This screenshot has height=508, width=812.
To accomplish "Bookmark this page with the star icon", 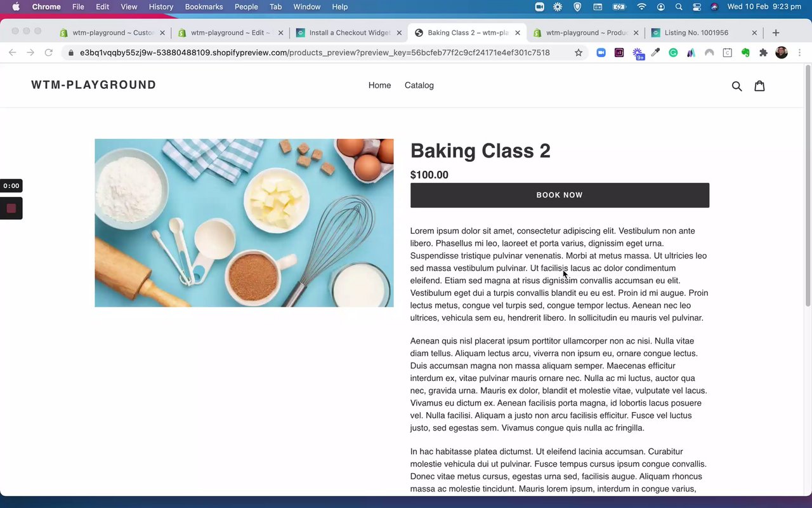I will point(579,53).
